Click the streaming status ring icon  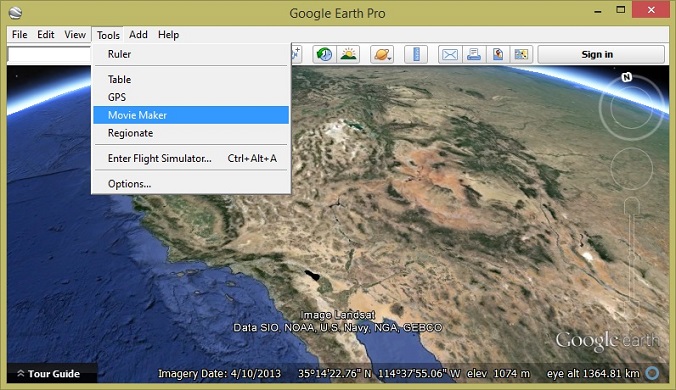tap(652, 373)
